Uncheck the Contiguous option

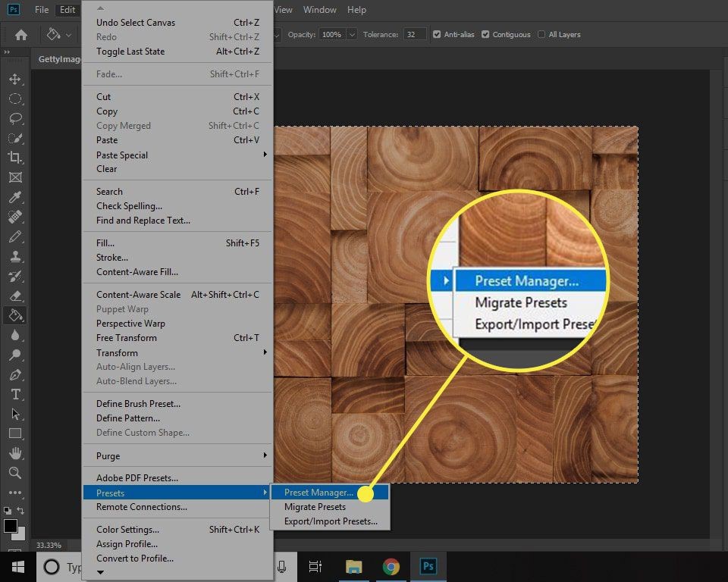[485, 35]
